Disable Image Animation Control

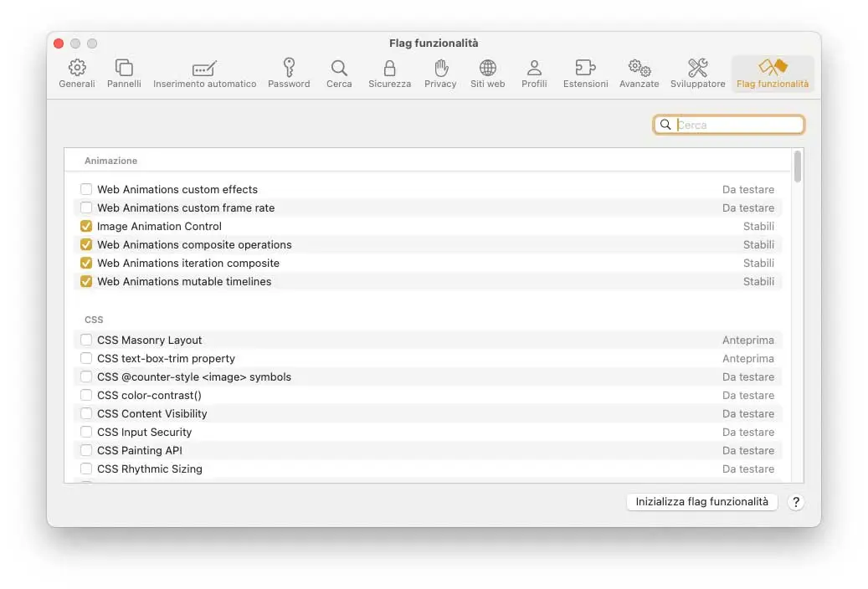click(x=86, y=226)
